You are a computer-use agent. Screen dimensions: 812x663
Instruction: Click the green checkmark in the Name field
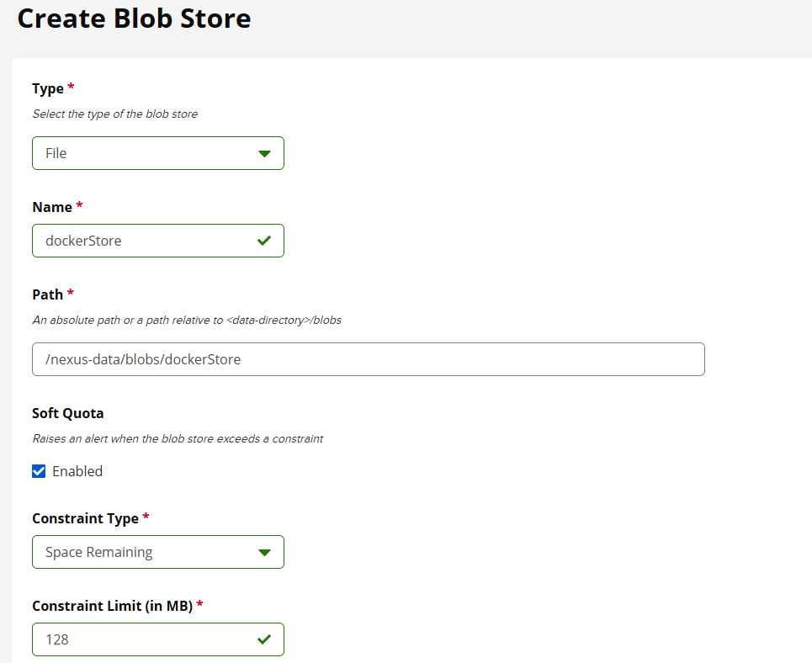264,241
